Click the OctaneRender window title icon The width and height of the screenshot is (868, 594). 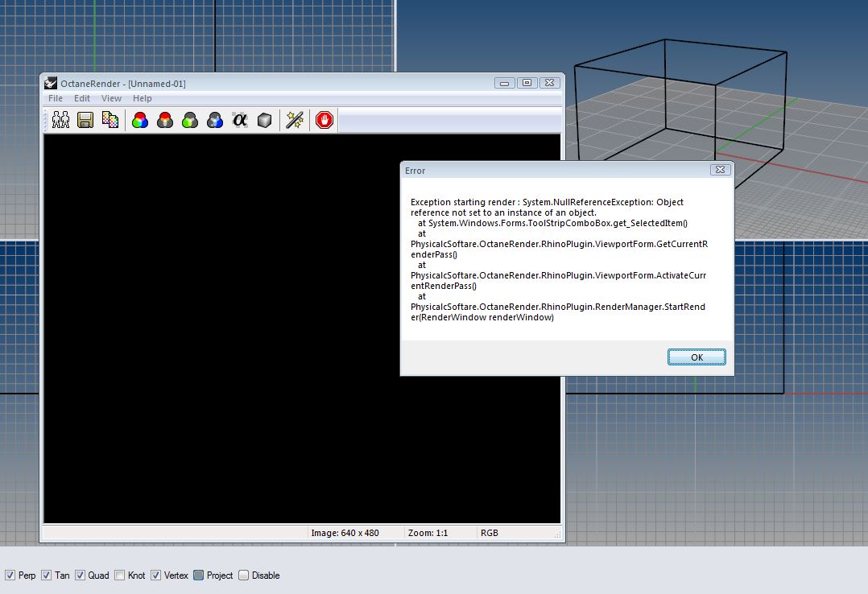tap(51, 84)
